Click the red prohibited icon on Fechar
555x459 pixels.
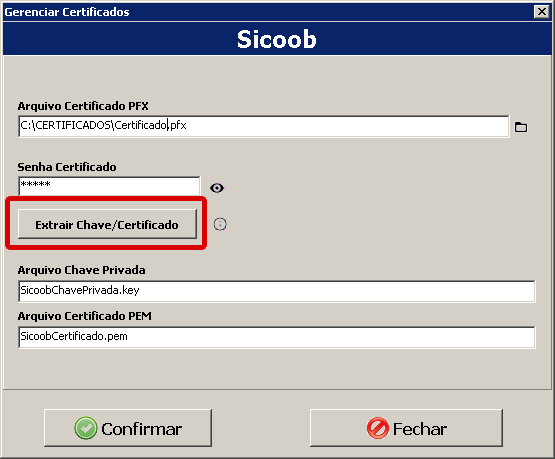pos(378,428)
